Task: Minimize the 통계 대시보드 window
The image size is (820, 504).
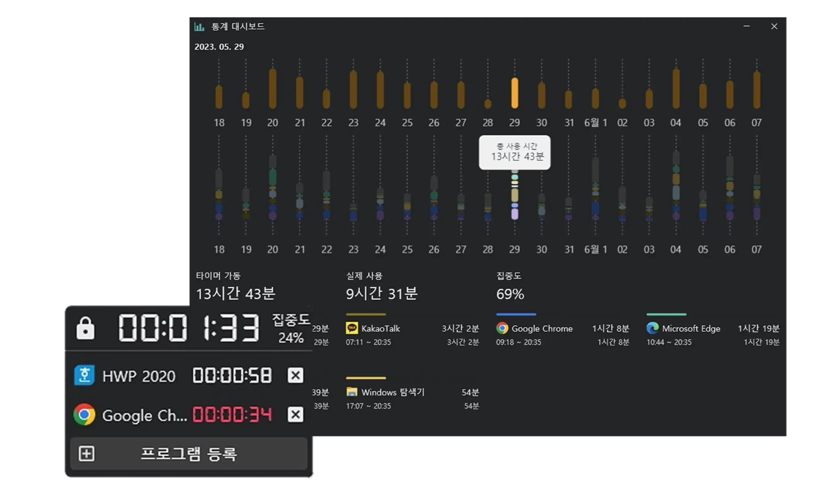Action: click(x=747, y=26)
